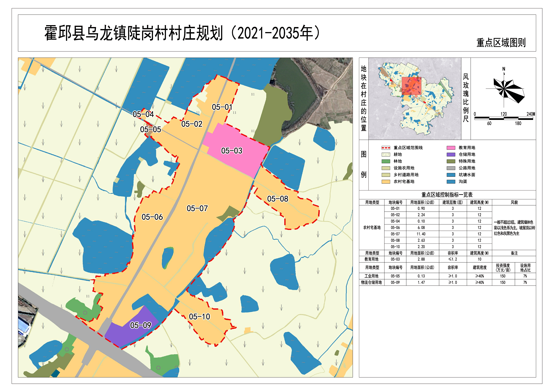Click the blue pond water legend swatch

point(451,175)
